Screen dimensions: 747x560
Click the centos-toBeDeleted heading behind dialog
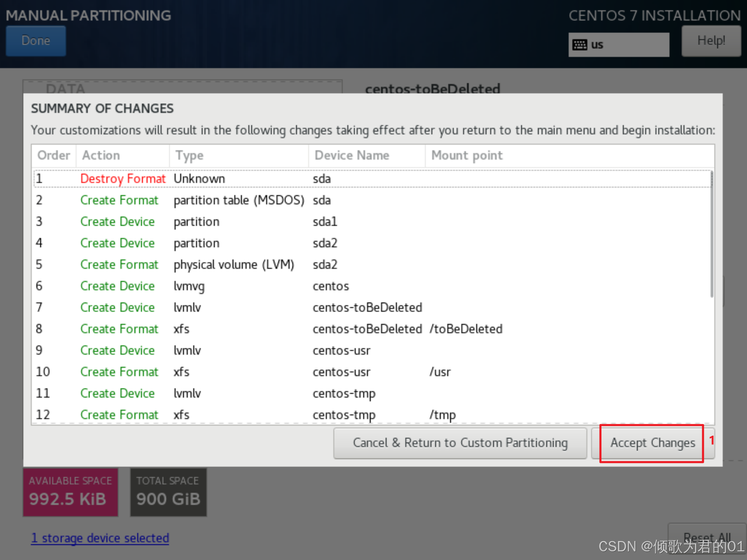click(x=433, y=88)
